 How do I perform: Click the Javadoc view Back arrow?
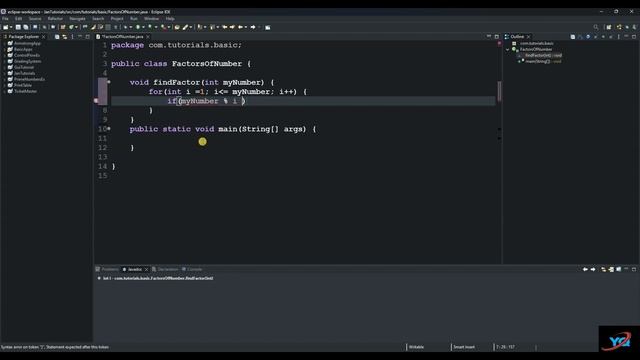585,269
